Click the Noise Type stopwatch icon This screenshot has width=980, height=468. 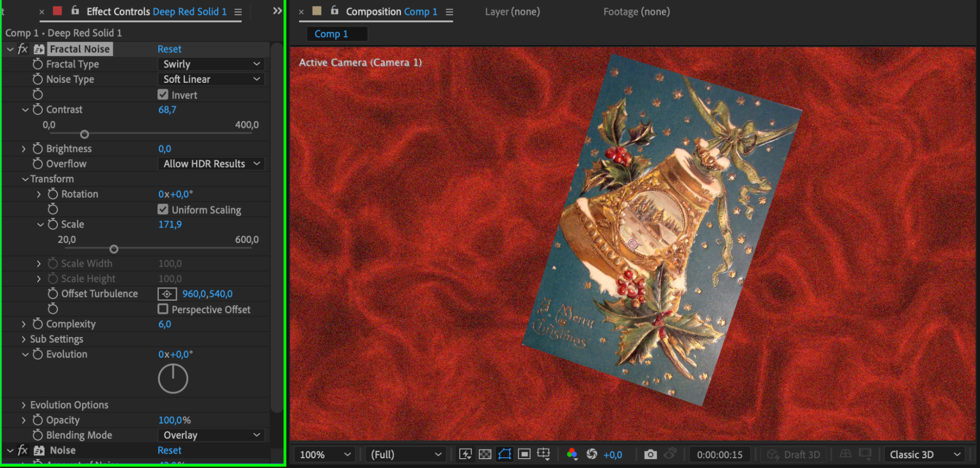point(38,79)
